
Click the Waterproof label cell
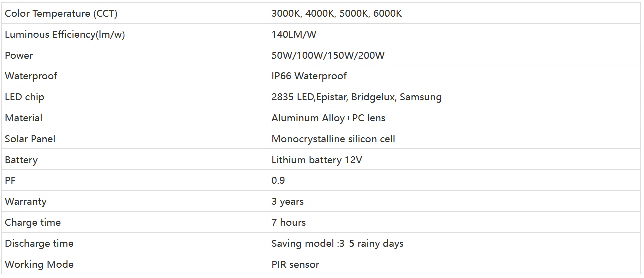(x=31, y=76)
